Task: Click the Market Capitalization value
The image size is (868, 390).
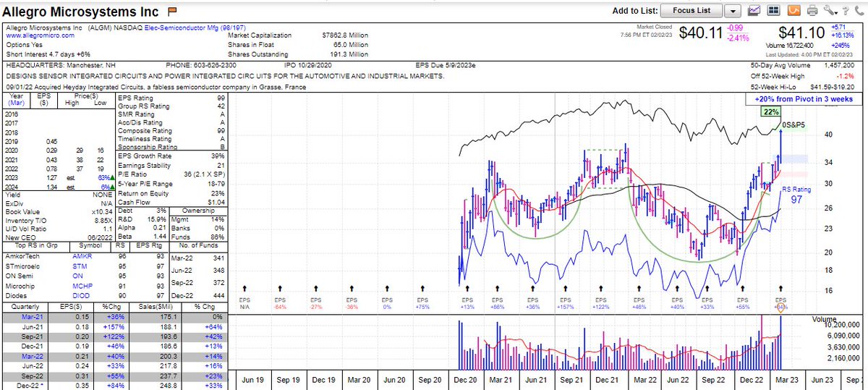Action: (345, 35)
